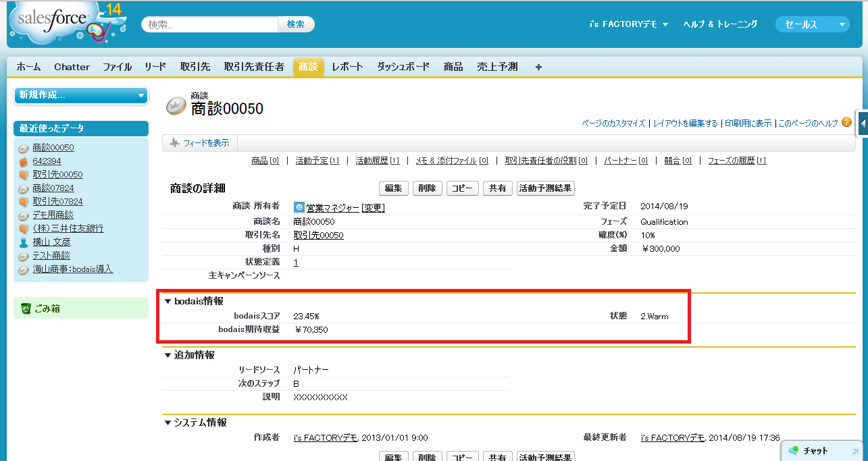Jump to フェーズの履歴 related list

click(737, 161)
